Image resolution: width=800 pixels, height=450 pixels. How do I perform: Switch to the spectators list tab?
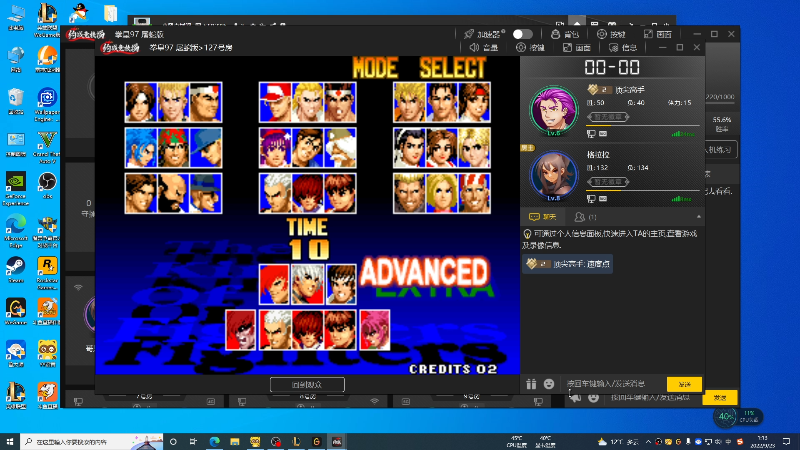(x=585, y=217)
